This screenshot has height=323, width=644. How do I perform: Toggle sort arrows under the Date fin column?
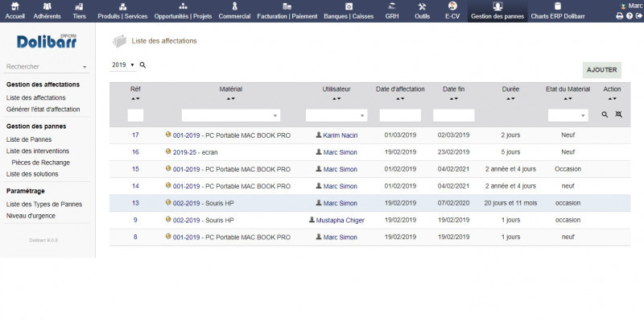click(454, 99)
